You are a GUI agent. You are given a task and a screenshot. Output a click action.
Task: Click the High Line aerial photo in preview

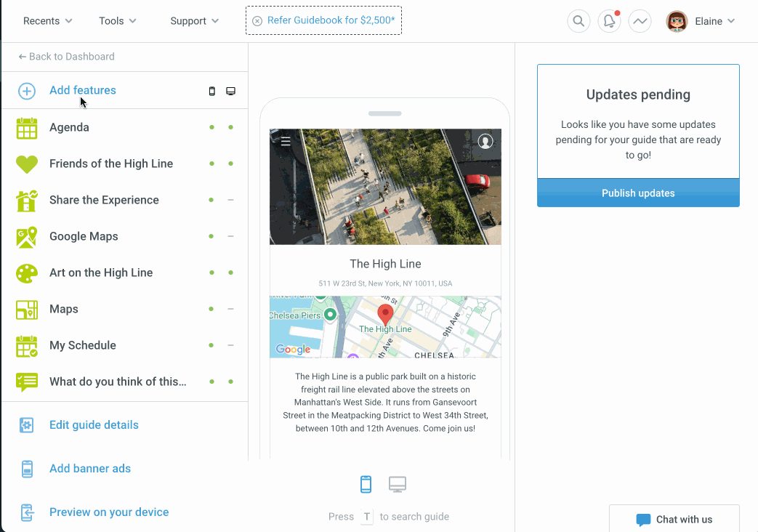point(385,187)
